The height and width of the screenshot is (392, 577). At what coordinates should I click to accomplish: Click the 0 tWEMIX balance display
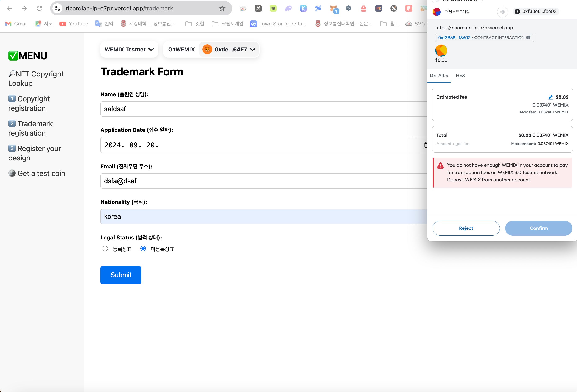pyautogui.click(x=182, y=49)
